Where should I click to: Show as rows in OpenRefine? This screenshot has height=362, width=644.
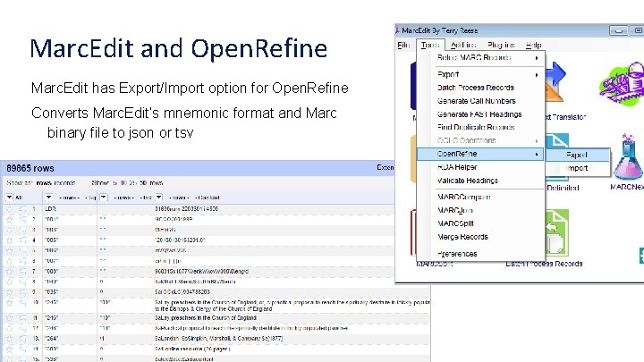click(44, 183)
